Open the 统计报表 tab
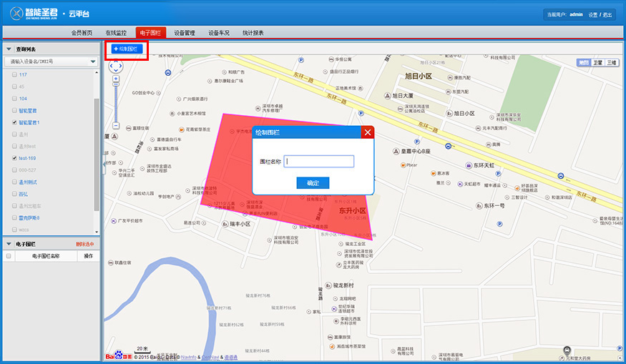626x364 pixels. pos(253,33)
